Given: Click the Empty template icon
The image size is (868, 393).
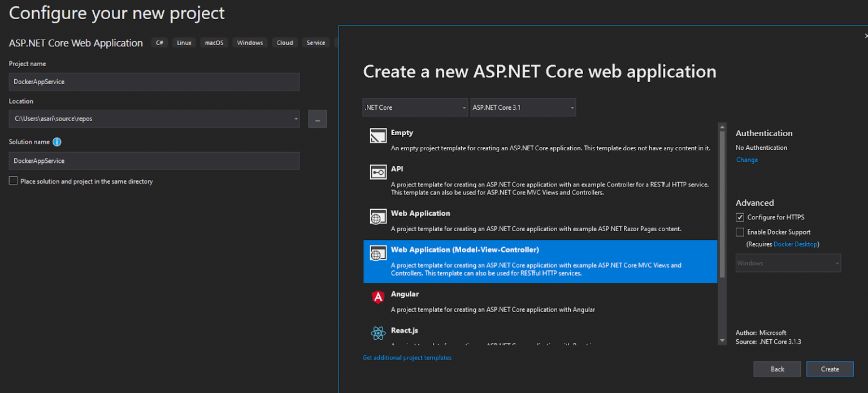Looking at the screenshot, I should tap(378, 136).
